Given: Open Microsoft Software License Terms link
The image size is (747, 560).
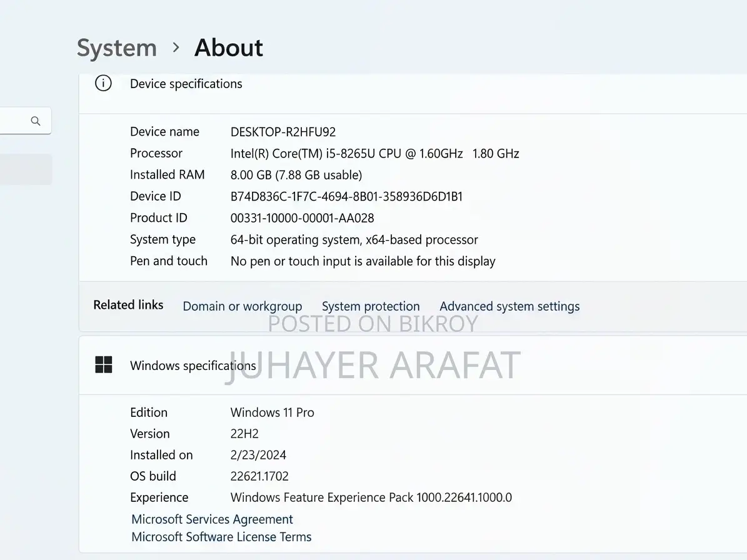Looking at the screenshot, I should 221,537.
